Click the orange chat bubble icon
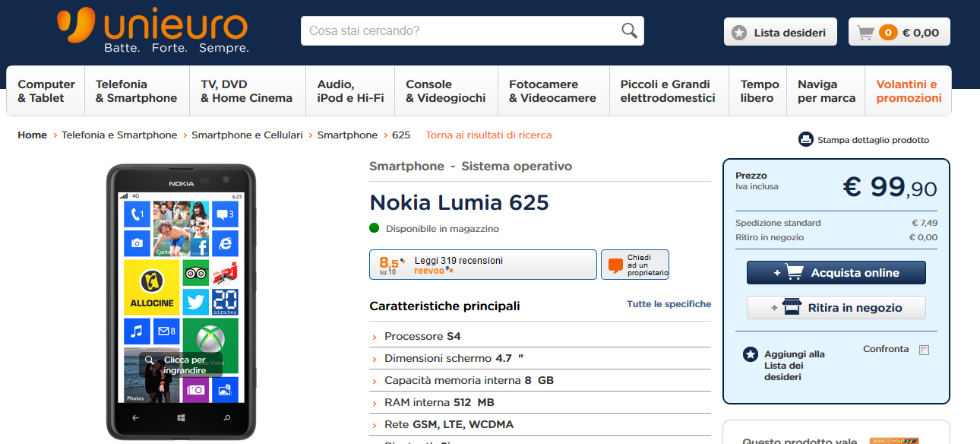This screenshot has width=980, height=444. pos(615,265)
